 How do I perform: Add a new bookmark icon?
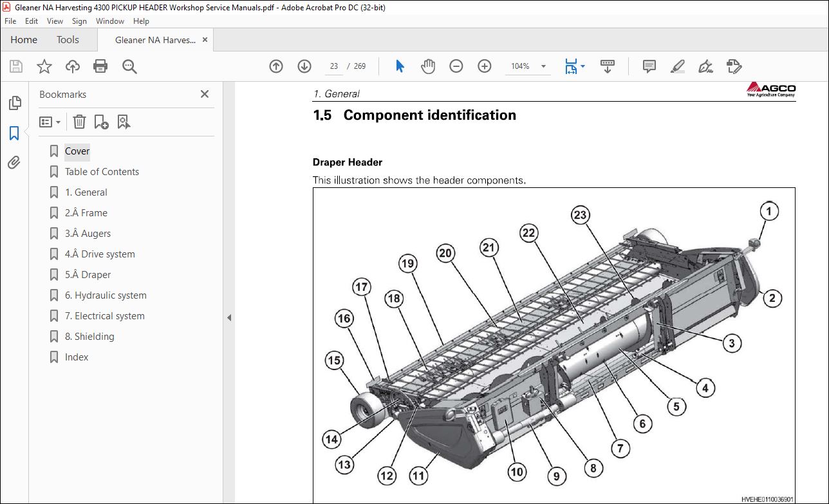101,122
